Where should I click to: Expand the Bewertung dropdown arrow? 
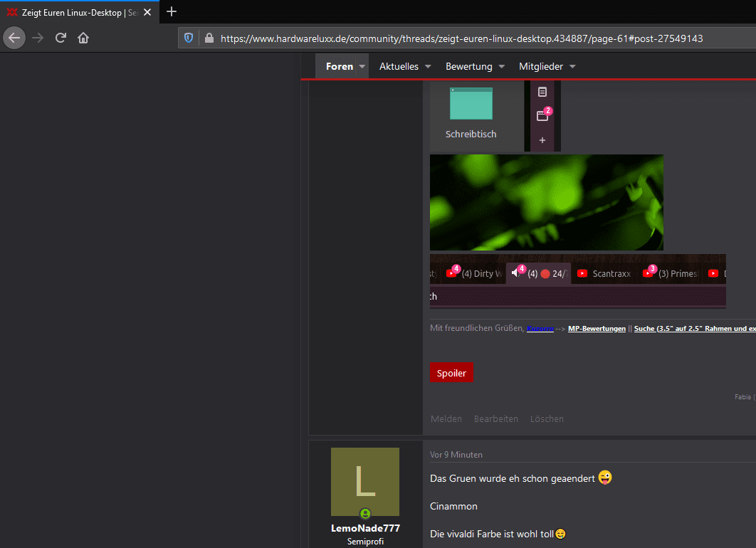(x=501, y=66)
